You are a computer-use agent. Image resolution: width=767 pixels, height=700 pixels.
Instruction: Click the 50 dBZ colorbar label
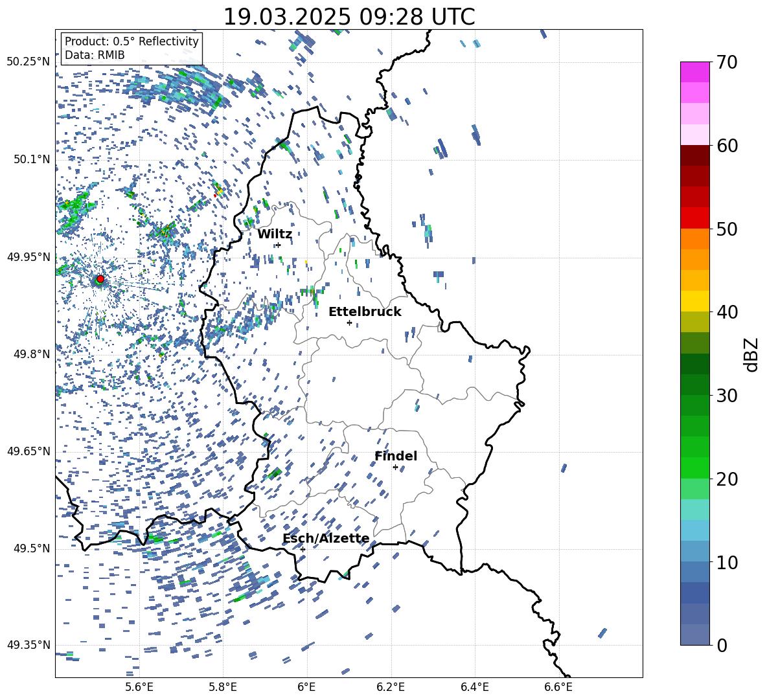[x=726, y=229]
